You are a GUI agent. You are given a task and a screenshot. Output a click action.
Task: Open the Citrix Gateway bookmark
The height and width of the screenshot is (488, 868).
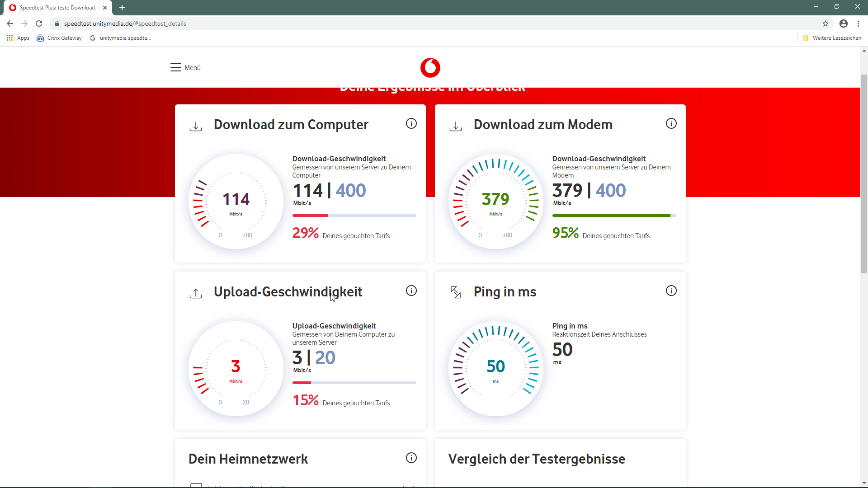coord(59,38)
